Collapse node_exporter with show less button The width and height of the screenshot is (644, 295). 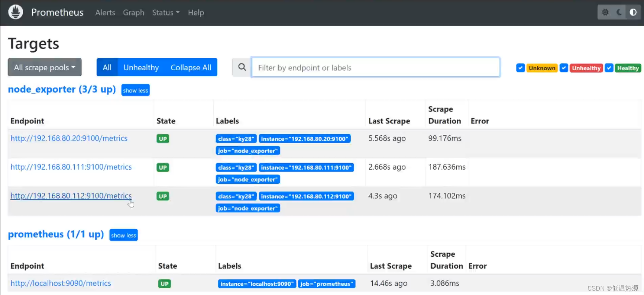click(x=135, y=90)
